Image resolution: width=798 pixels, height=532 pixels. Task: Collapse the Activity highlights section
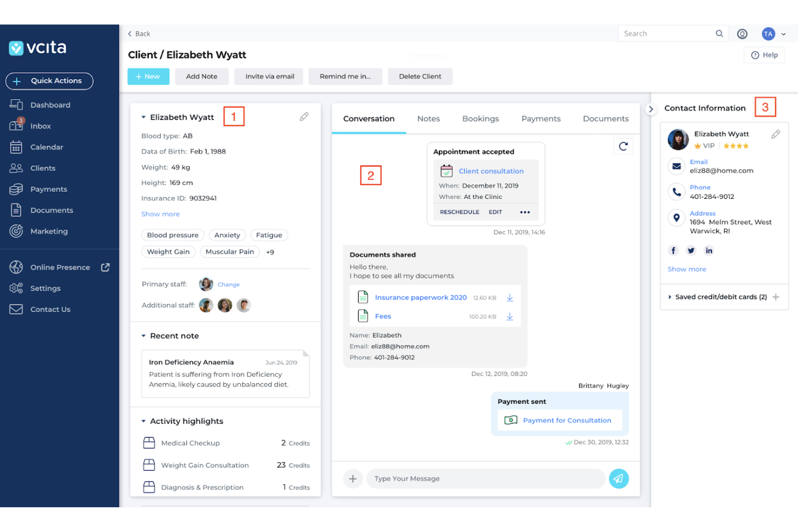pyautogui.click(x=143, y=421)
